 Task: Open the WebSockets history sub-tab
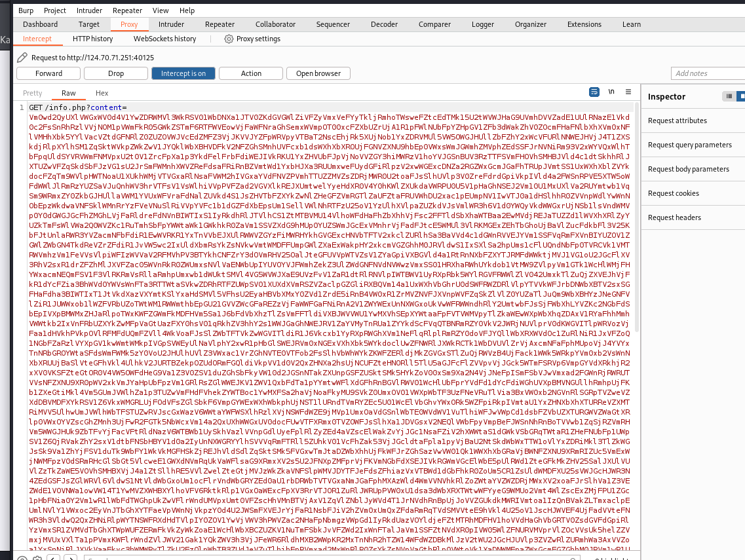pos(164,39)
